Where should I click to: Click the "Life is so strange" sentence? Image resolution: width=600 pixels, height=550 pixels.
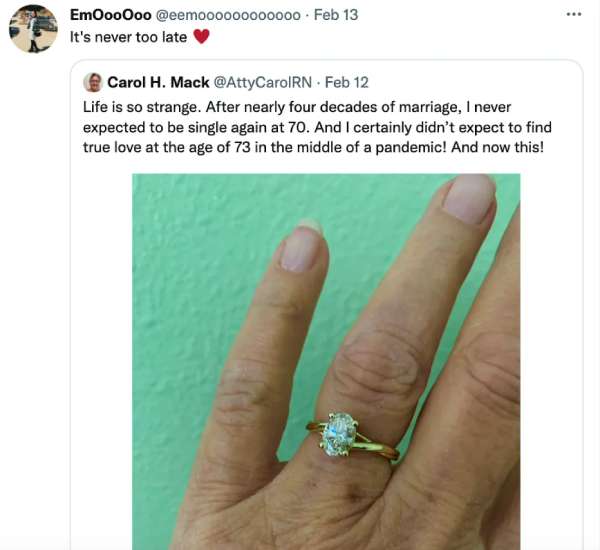(x=142, y=107)
